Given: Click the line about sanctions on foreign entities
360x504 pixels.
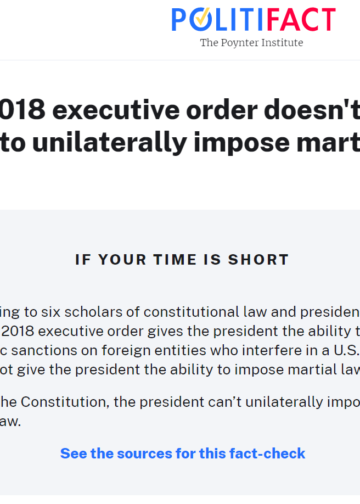Looking at the screenshot, I should pyautogui.click(x=180, y=350).
